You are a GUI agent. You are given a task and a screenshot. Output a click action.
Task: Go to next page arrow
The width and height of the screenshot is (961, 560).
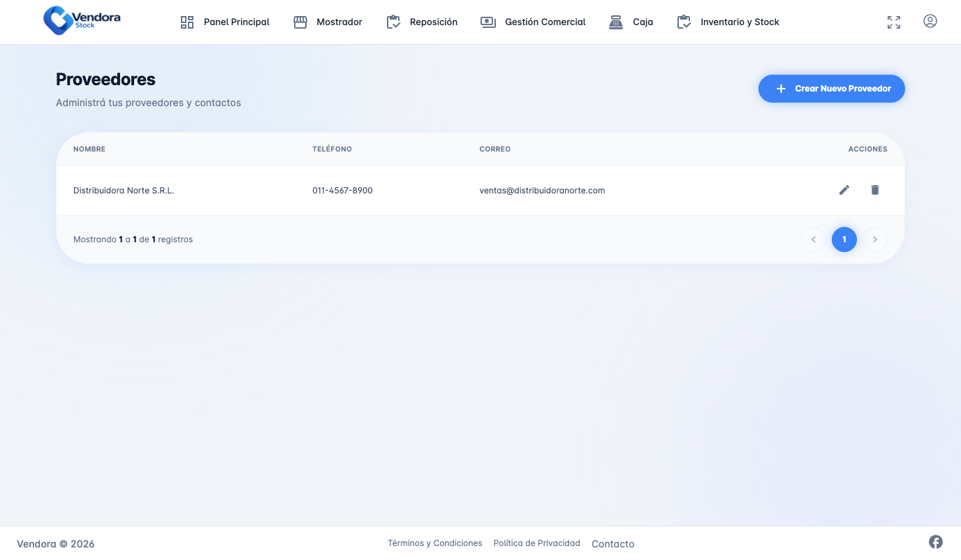tap(875, 240)
